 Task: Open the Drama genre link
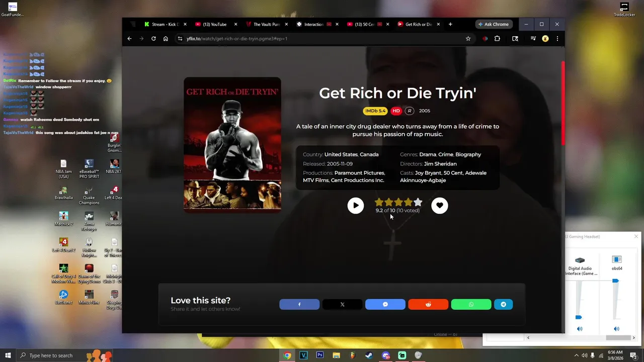pos(427,154)
